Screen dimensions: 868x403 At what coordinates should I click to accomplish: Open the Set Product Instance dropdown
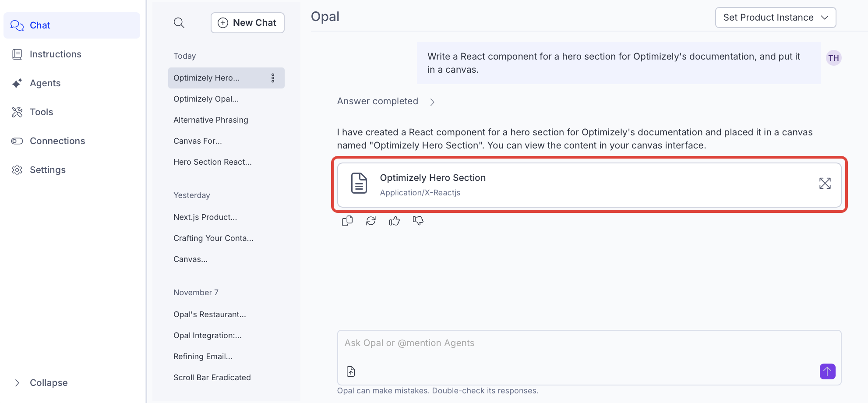pyautogui.click(x=775, y=18)
